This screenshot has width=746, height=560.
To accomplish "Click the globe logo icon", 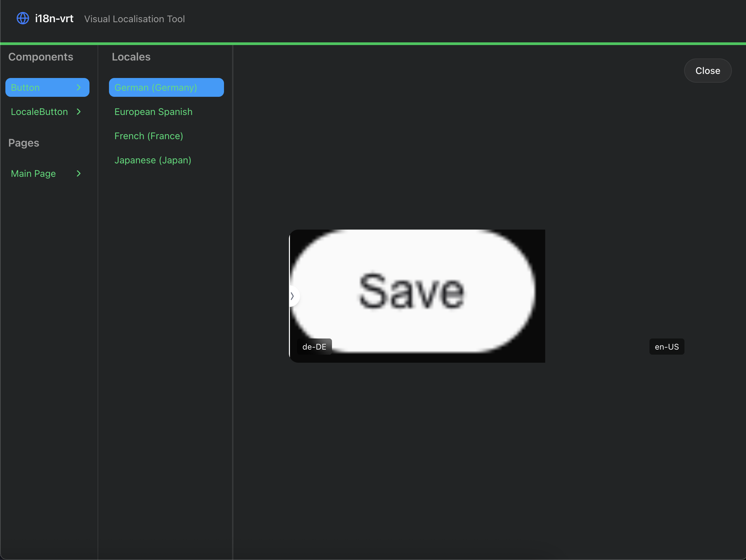I will tap(23, 18).
